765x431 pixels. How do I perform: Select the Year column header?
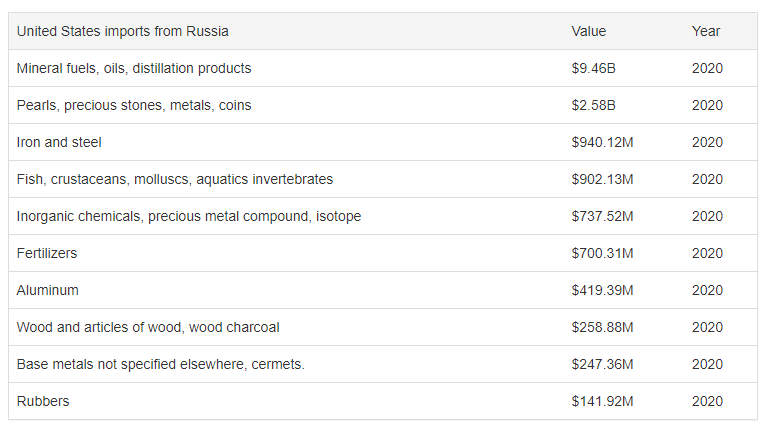tap(706, 31)
